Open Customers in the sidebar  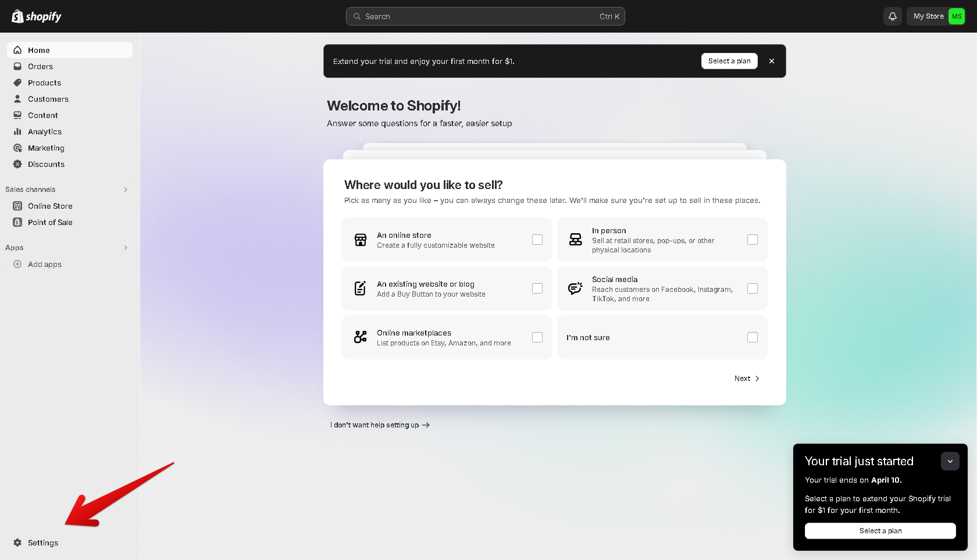click(70, 99)
